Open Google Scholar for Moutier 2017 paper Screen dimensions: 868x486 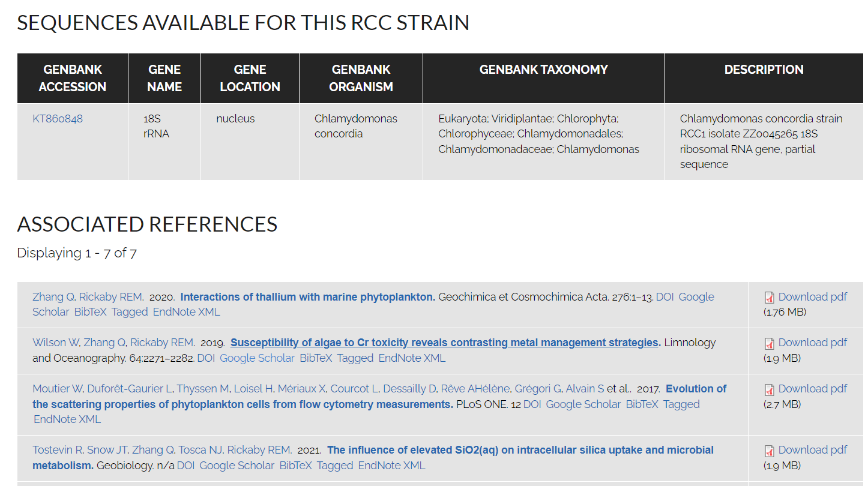point(583,404)
